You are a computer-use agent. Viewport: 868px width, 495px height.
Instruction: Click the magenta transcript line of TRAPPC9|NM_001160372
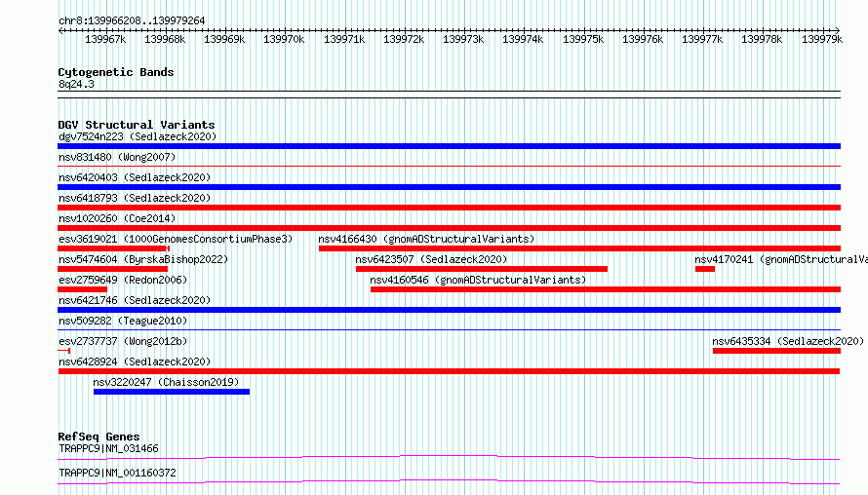coord(449,481)
